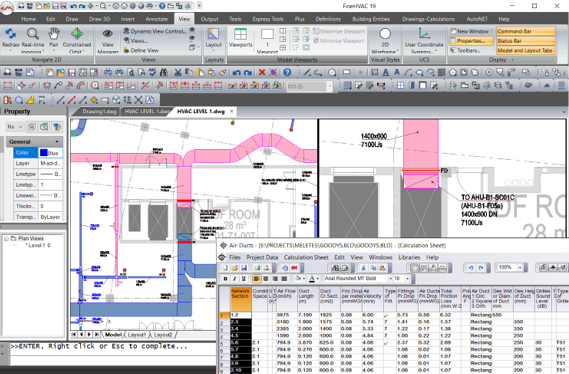The image size is (569, 374).
Task: Expand the Plan Views tree node
Action: click(x=7, y=238)
